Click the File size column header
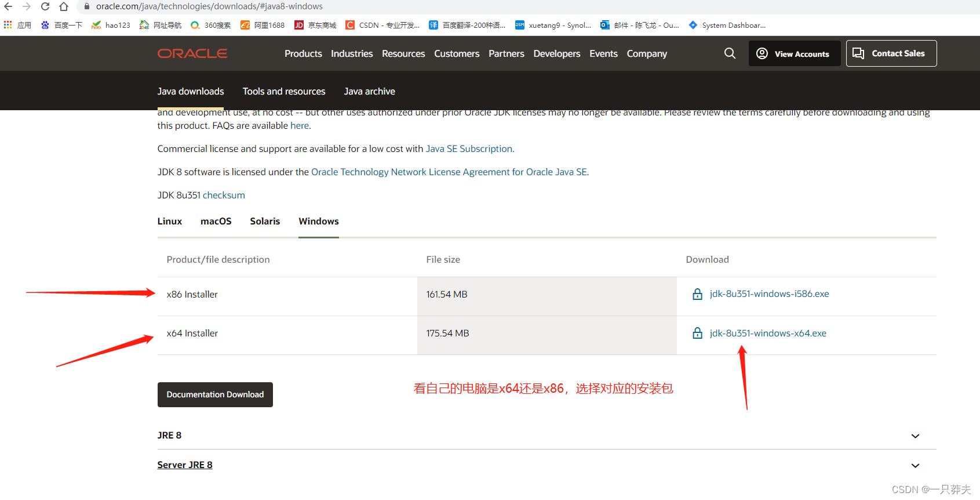This screenshot has height=500, width=980. [443, 259]
